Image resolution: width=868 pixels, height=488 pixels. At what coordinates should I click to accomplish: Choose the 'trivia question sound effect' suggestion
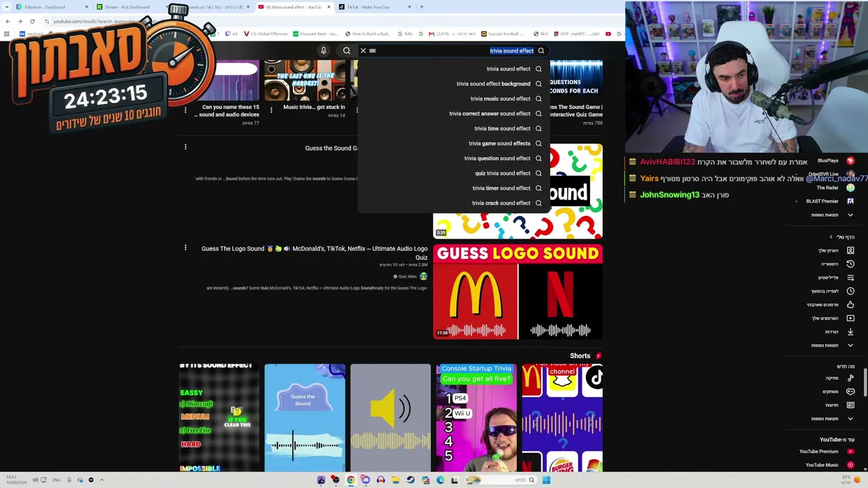point(498,159)
